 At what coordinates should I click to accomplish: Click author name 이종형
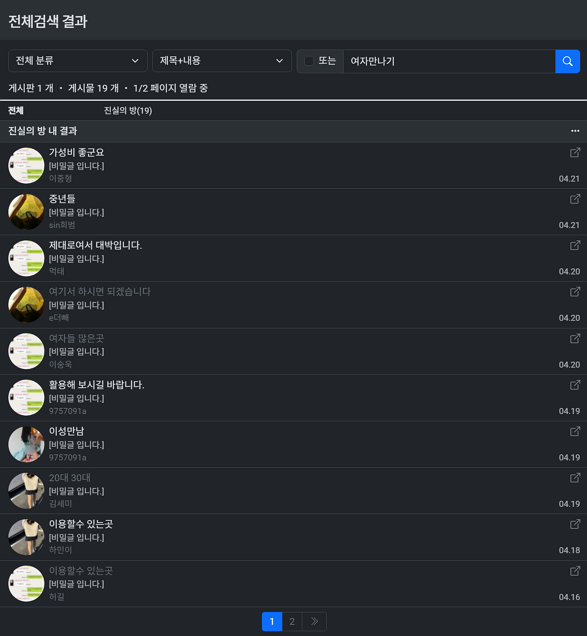[60, 178]
